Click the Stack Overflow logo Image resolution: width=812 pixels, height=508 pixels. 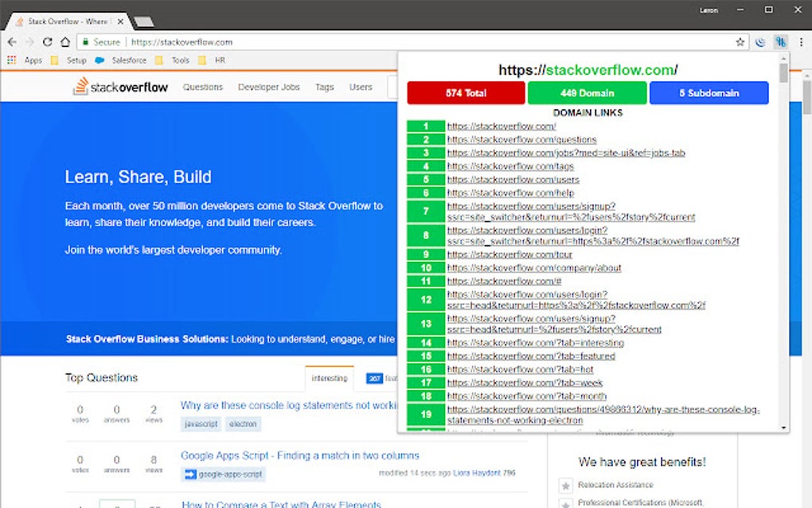point(120,87)
